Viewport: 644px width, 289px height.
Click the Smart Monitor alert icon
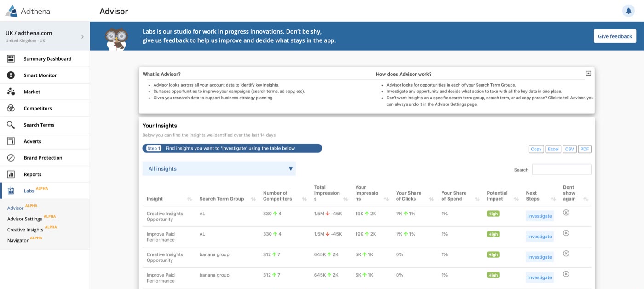[11, 75]
